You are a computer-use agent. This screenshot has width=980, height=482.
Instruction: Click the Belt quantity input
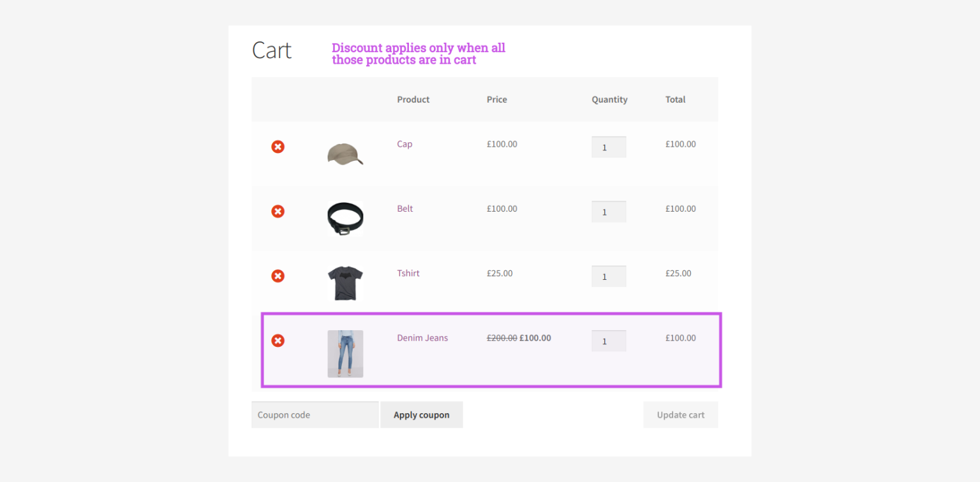click(x=608, y=211)
